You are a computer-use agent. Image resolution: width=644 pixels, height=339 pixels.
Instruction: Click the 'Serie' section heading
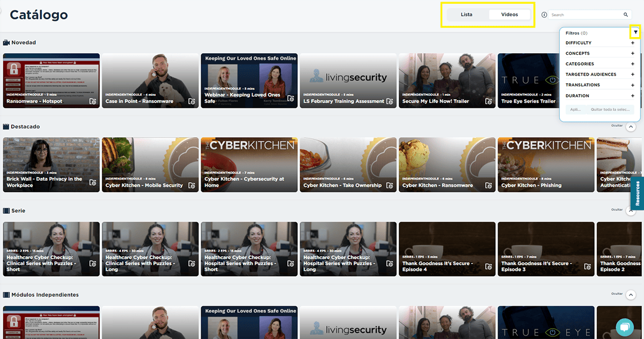click(18, 211)
